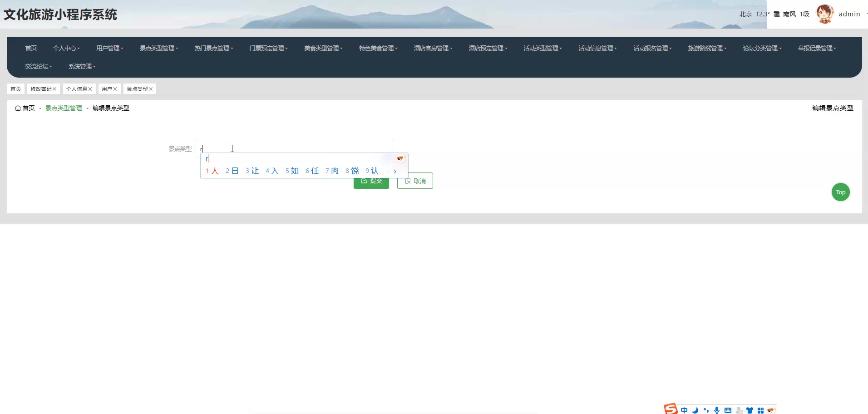Select candidate 6 任

coord(312,171)
